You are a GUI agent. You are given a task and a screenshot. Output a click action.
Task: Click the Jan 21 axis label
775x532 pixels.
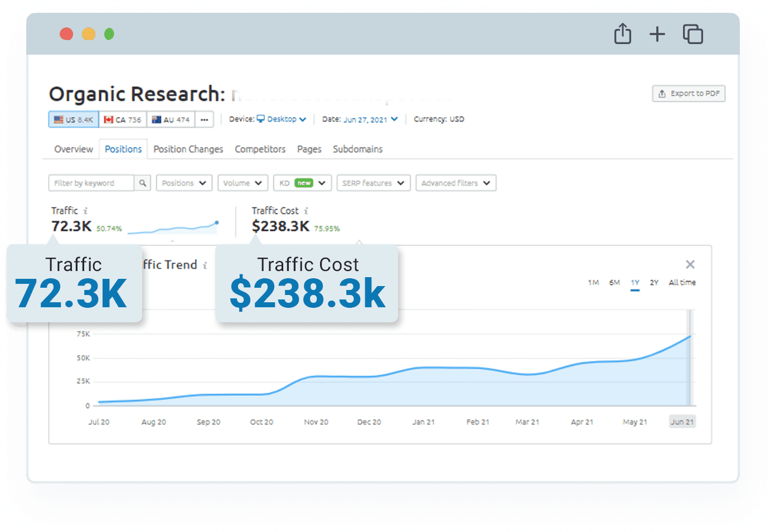coord(424,422)
